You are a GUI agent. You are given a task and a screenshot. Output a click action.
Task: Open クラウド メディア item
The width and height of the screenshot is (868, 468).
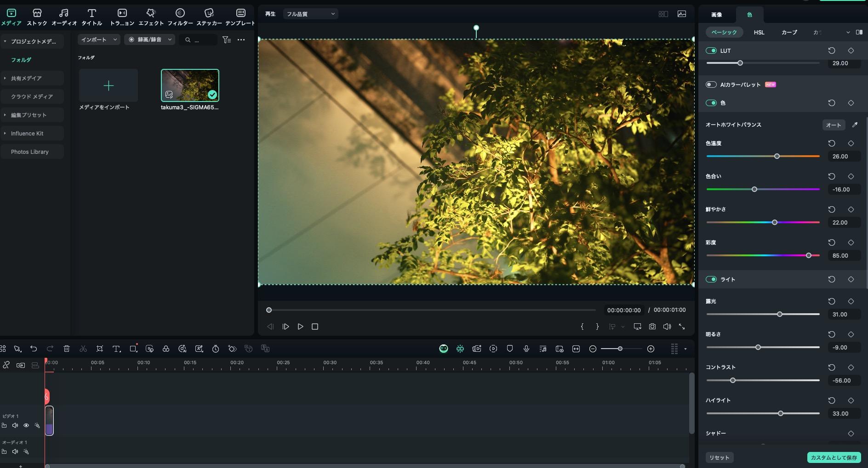click(32, 96)
